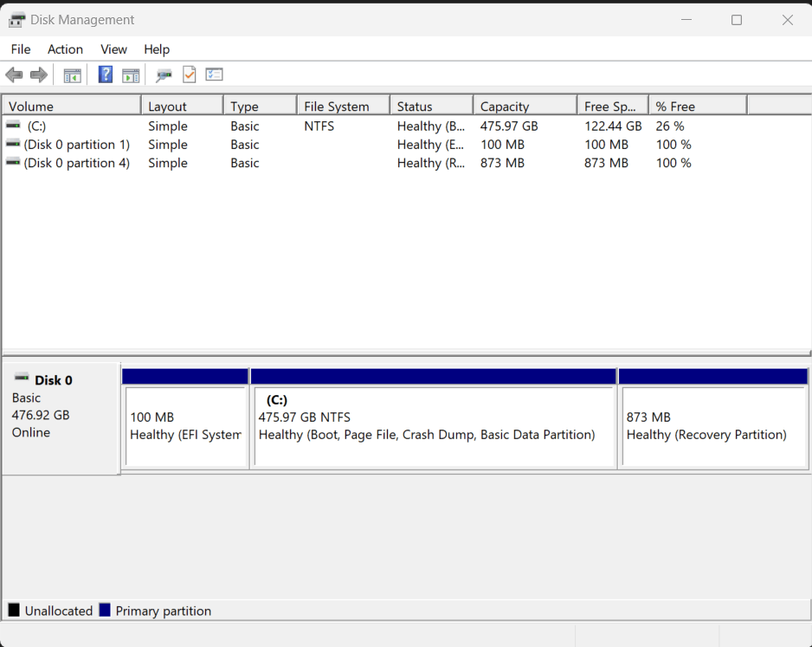This screenshot has height=647, width=812.
Task: Toggle Show/Hide Console Tree icon
Action: point(73,75)
